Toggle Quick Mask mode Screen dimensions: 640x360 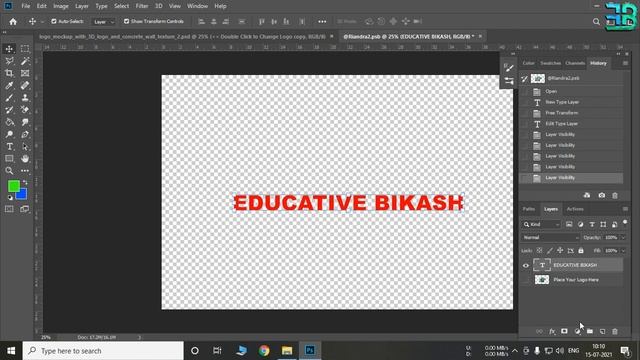coord(9,209)
